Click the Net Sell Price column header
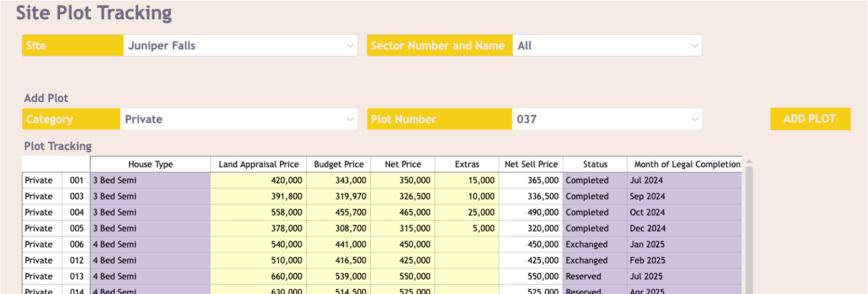 pyautogui.click(x=531, y=164)
